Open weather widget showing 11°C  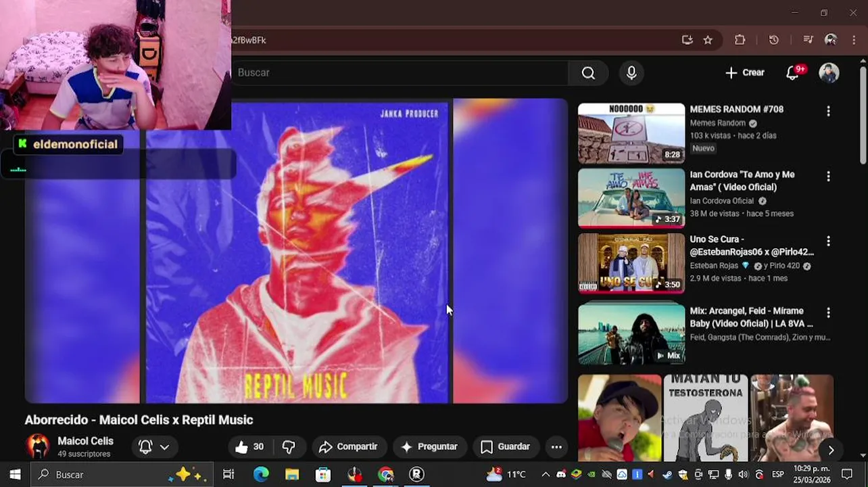click(x=506, y=475)
